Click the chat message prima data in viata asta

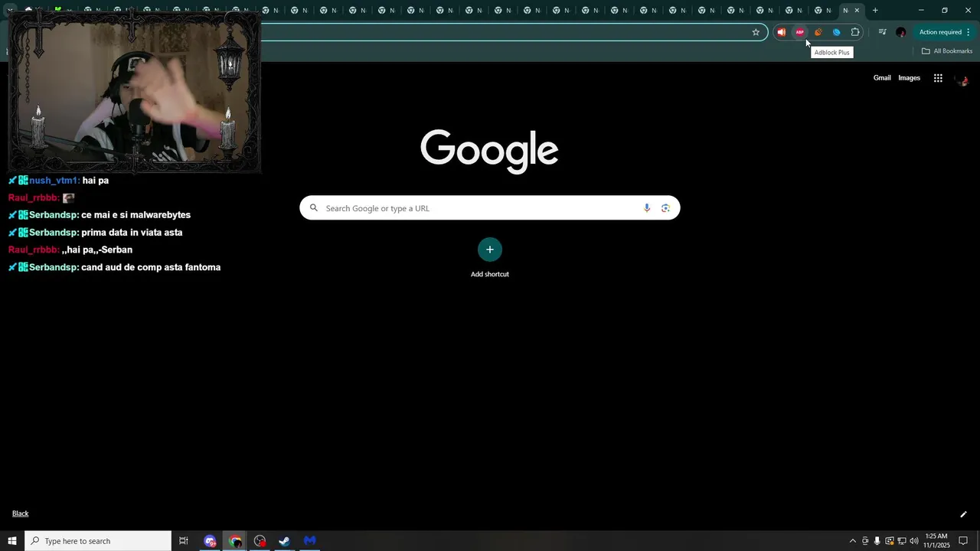pyautogui.click(x=132, y=233)
